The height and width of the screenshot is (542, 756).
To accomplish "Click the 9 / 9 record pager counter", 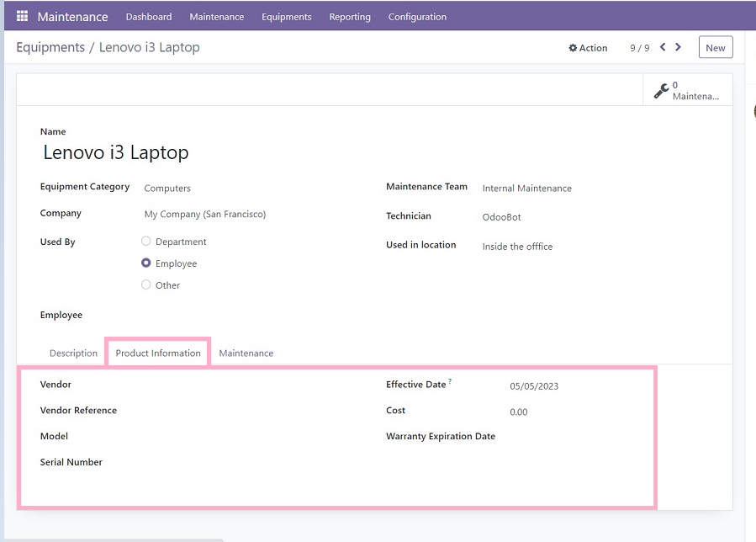I will pos(639,48).
